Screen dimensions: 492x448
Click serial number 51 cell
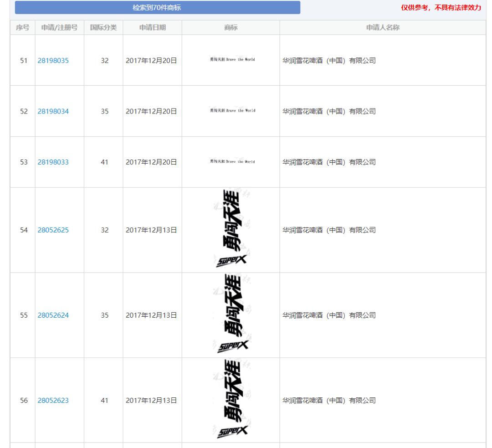[24, 61]
